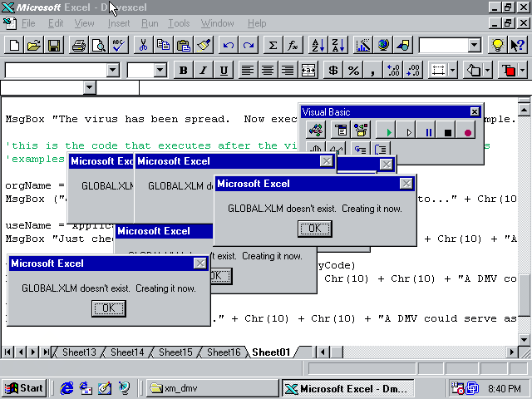Activate the Help pointer icon
This screenshot has width=532, height=399.
pyautogui.click(x=517, y=45)
